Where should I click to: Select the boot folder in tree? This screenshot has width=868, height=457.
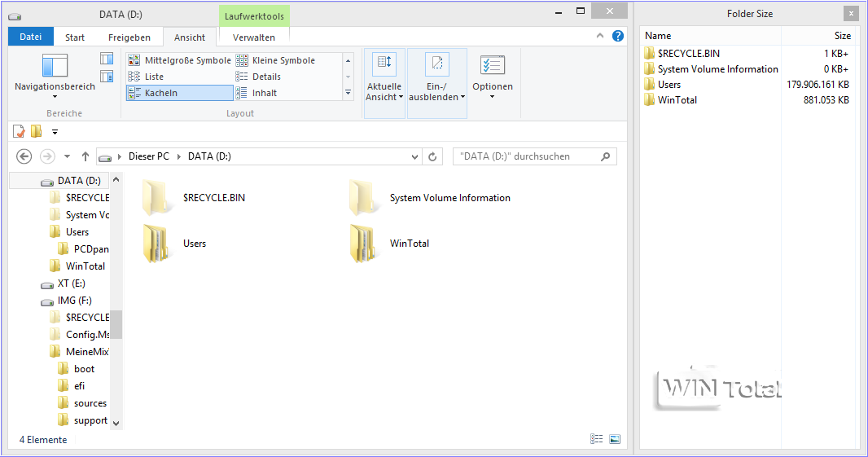84,369
